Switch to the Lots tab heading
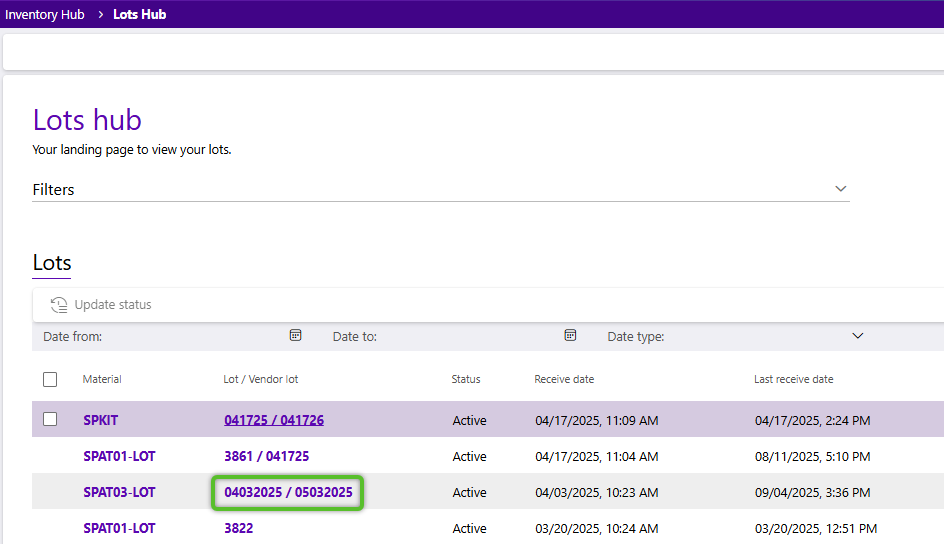This screenshot has width=944, height=544. click(x=52, y=263)
